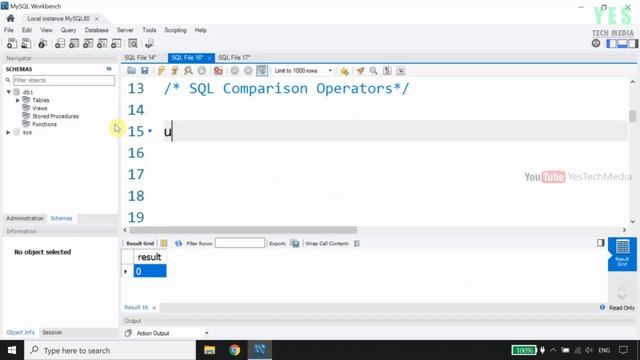Select the Result Grid side panel button
This screenshot has width=640, height=360.
coord(622,254)
